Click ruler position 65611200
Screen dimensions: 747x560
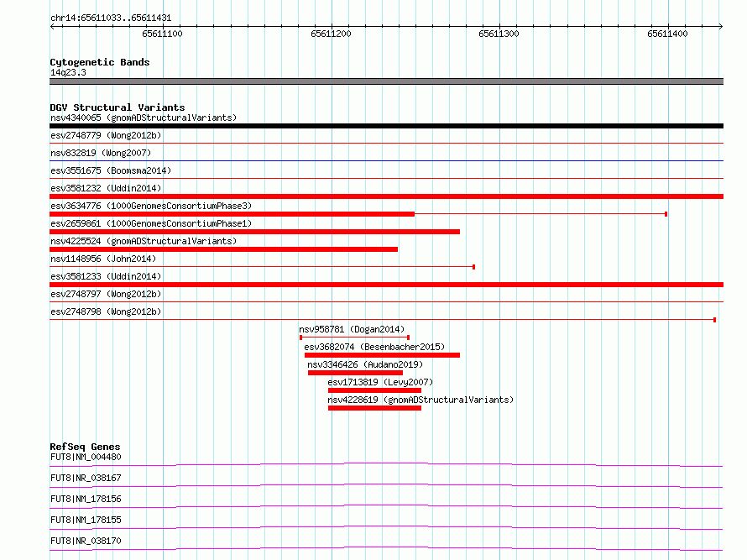[331, 34]
